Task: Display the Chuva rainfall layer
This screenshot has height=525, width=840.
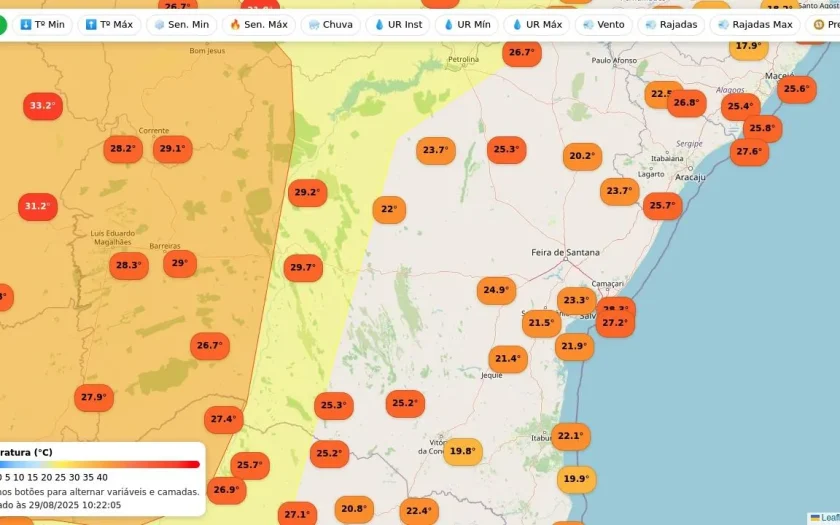Action: (x=331, y=25)
